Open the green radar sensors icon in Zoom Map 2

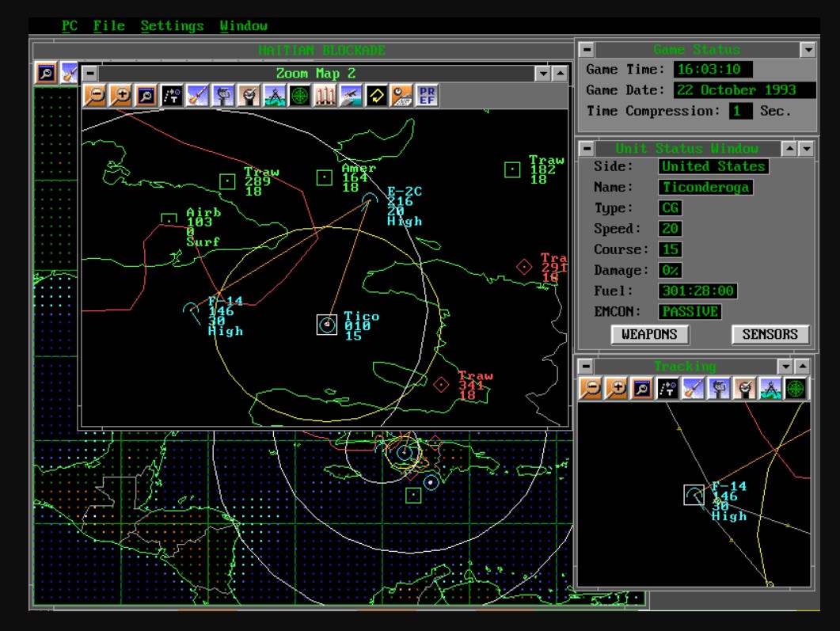pyautogui.click(x=300, y=97)
